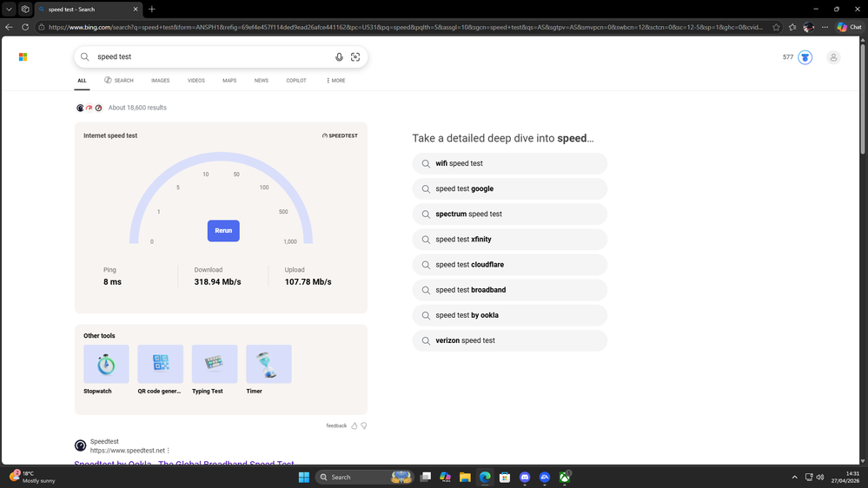Click the 107.78 Mb/s upload value
This screenshot has width=868, height=488.
click(308, 281)
